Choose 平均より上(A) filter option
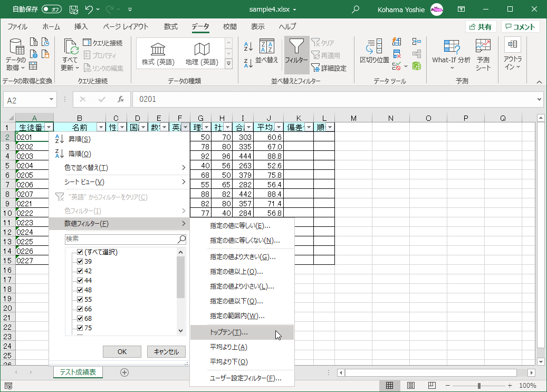The width and height of the screenshot is (547, 392). point(242,347)
